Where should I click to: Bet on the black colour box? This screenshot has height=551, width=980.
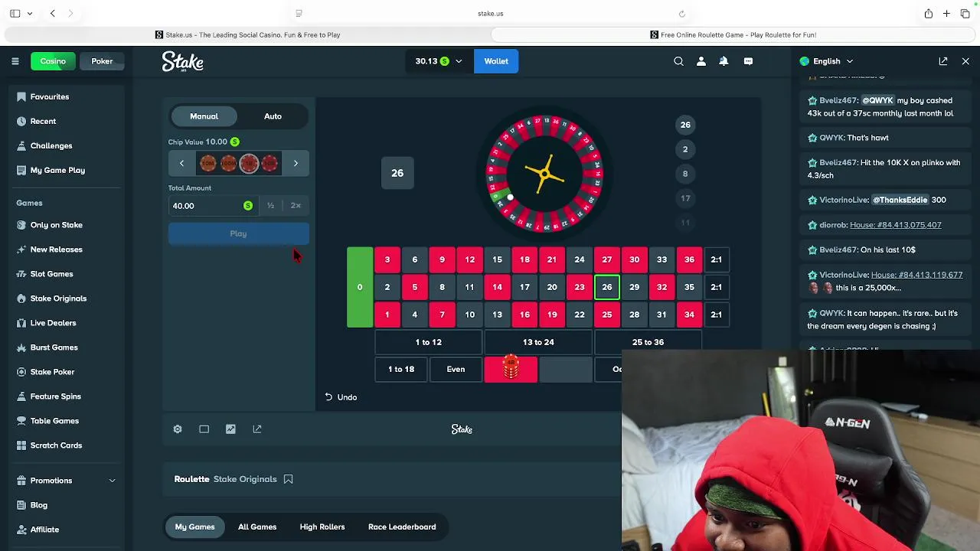coord(566,370)
